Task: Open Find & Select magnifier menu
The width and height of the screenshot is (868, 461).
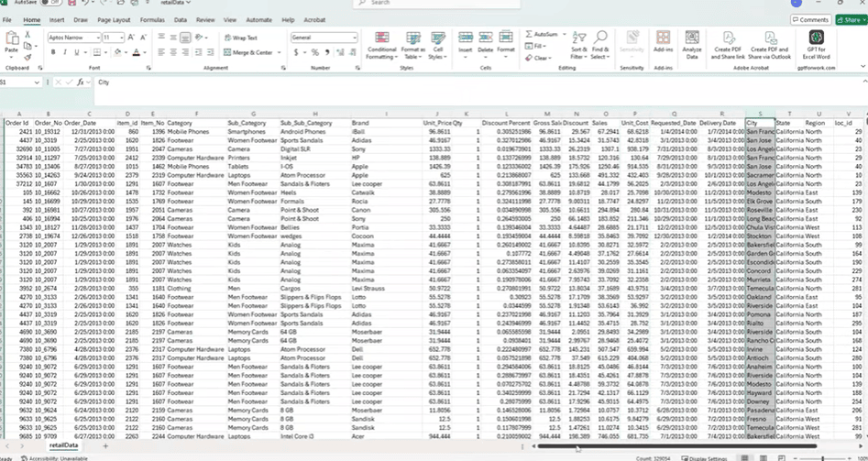Action: coord(600,46)
